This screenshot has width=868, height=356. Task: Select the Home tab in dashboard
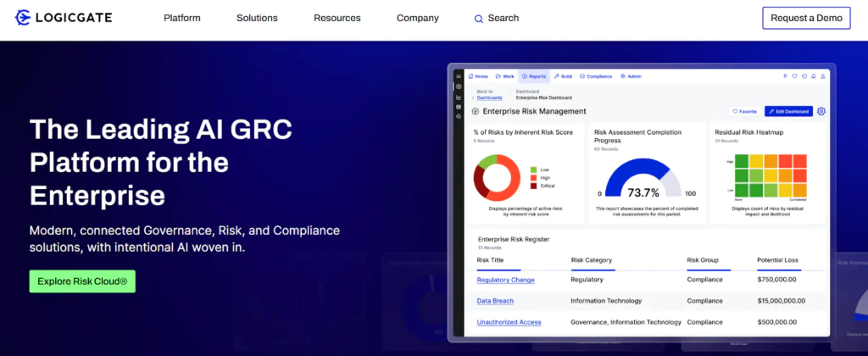[478, 76]
